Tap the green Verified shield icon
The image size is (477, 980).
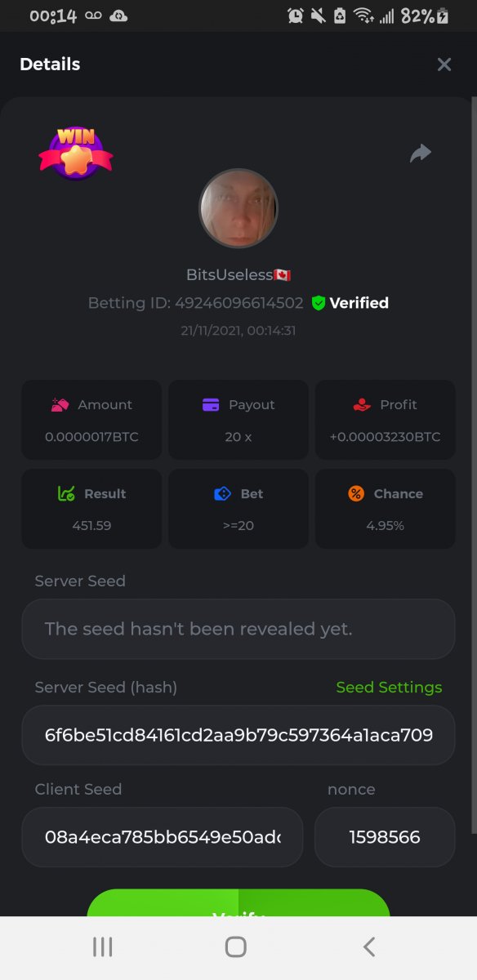[319, 303]
